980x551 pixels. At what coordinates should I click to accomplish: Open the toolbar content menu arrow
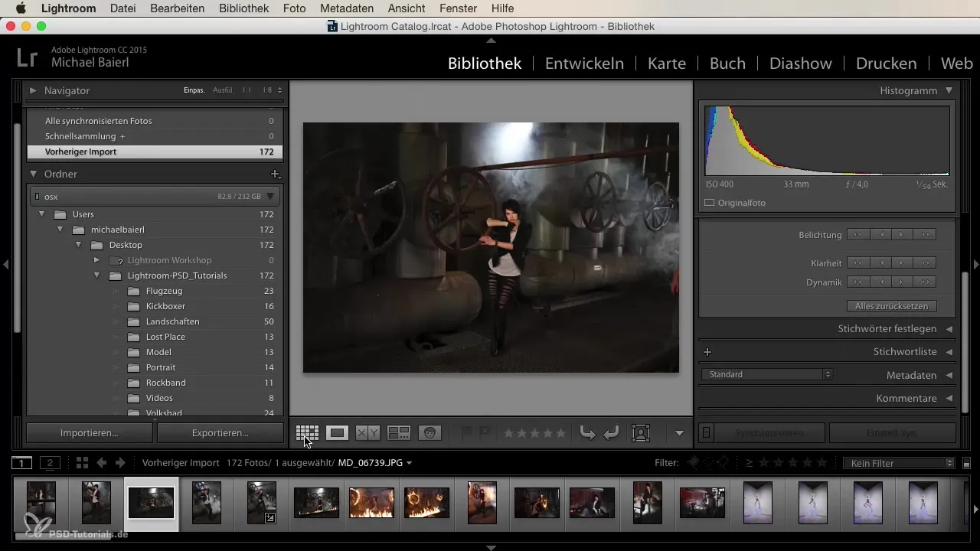tap(679, 433)
